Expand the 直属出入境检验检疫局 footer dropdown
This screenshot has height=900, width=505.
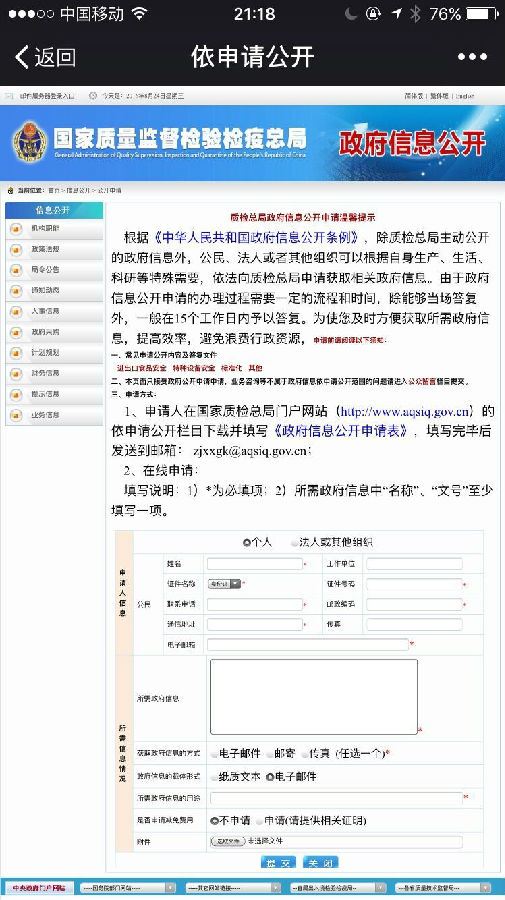click(338, 888)
